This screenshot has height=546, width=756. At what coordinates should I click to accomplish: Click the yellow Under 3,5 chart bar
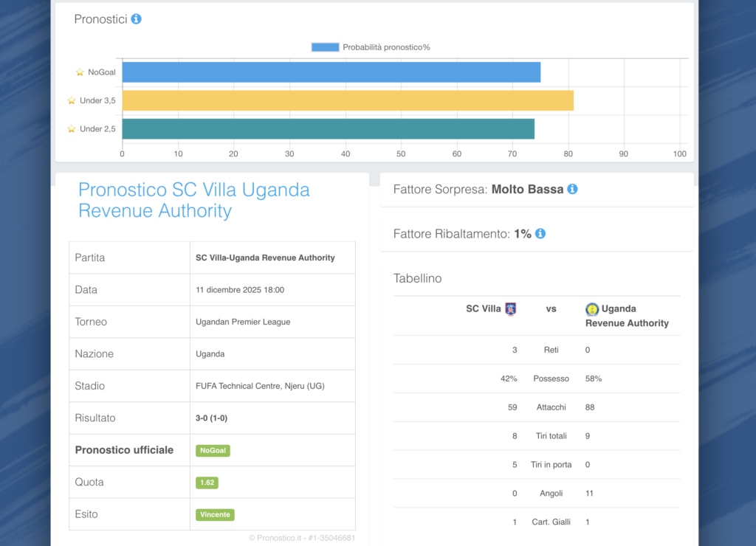(x=347, y=100)
